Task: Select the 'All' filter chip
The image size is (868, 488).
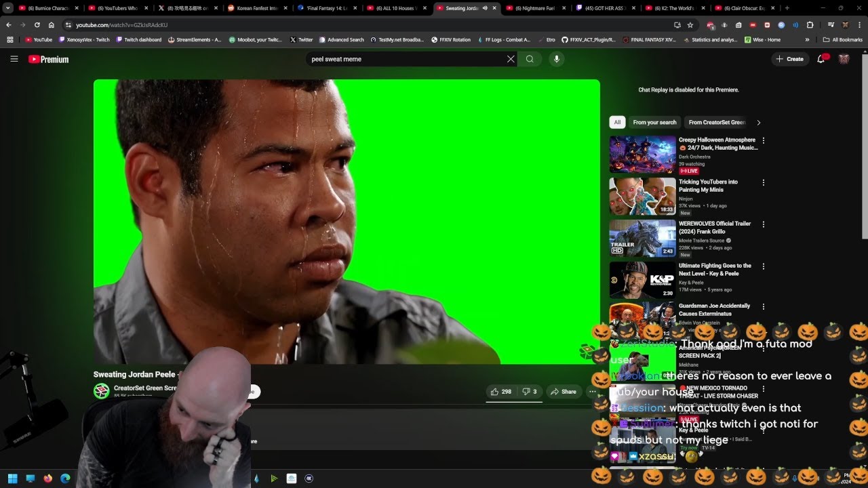Action: (x=617, y=123)
